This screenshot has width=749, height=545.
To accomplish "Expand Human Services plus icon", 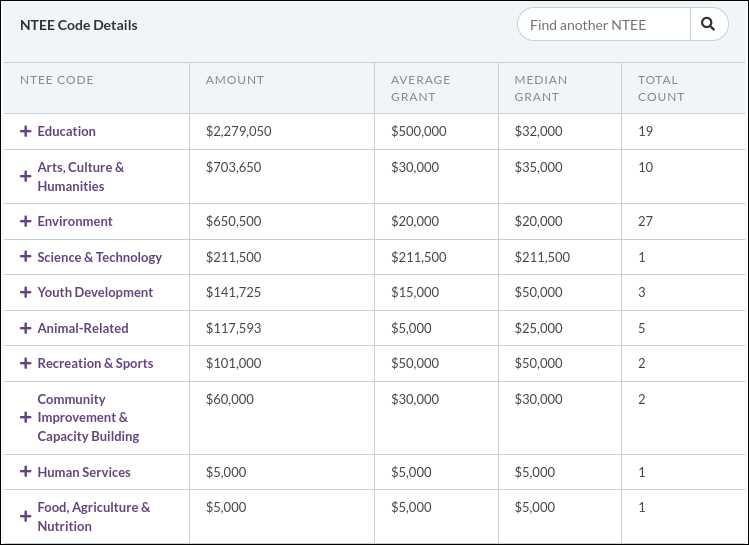I will pos(26,472).
